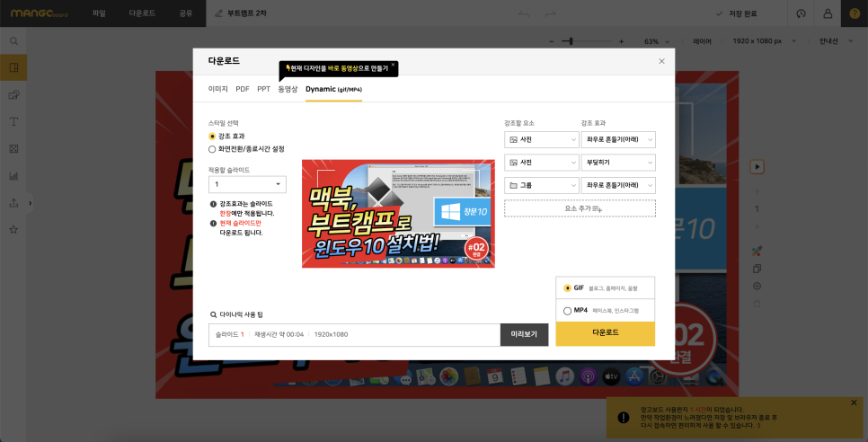Open the favorites star icon in sidebar
This screenshot has width=868, height=442.
(13, 229)
